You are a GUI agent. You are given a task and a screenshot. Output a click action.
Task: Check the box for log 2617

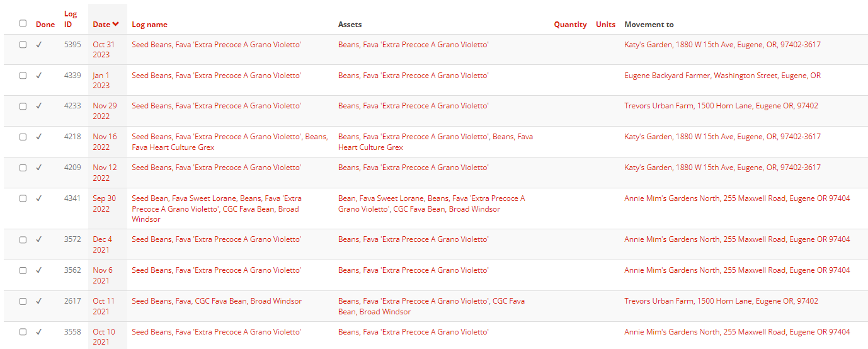tap(23, 301)
